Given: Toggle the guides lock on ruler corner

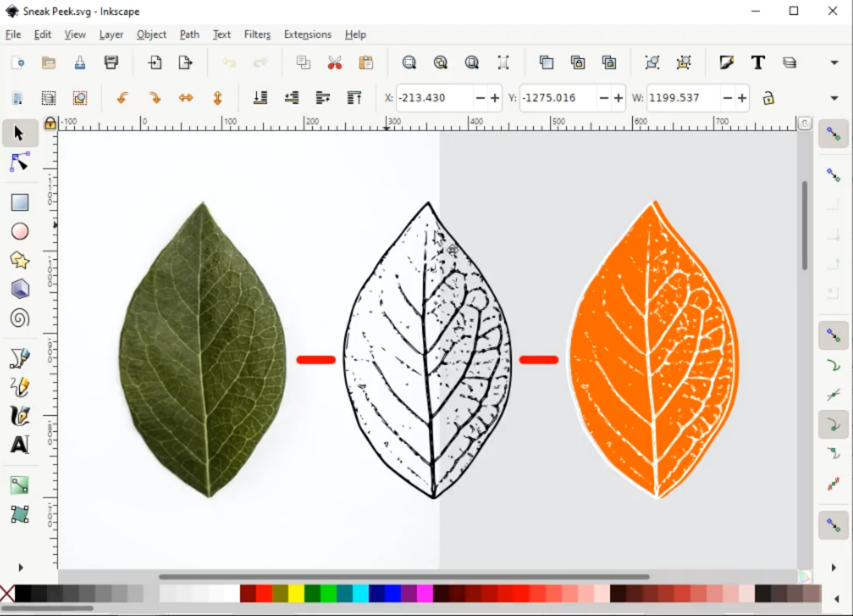Looking at the screenshot, I should [x=50, y=123].
